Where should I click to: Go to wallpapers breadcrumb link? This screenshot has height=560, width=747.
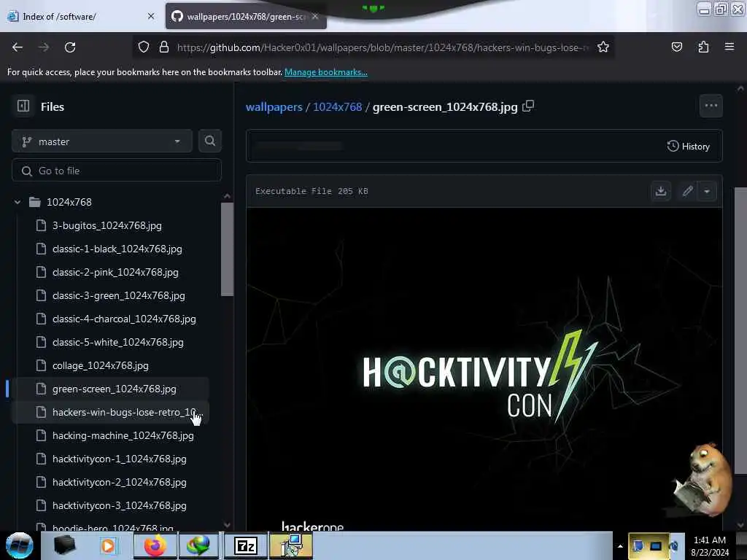[274, 106]
